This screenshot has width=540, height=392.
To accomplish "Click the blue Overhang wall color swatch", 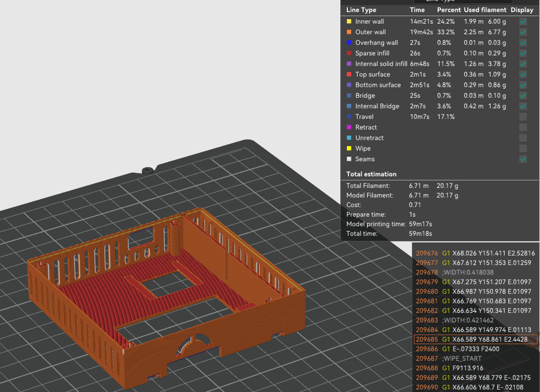I will click(x=349, y=43).
